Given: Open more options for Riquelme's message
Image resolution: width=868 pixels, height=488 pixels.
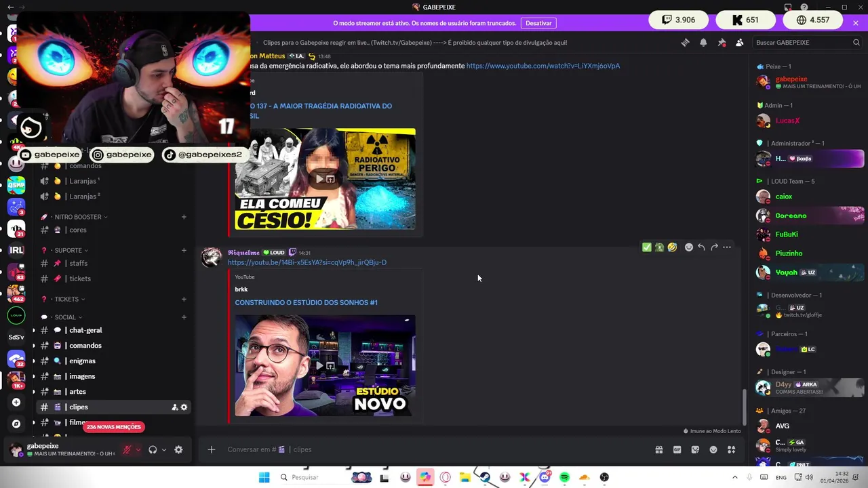Looking at the screenshot, I should point(727,247).
